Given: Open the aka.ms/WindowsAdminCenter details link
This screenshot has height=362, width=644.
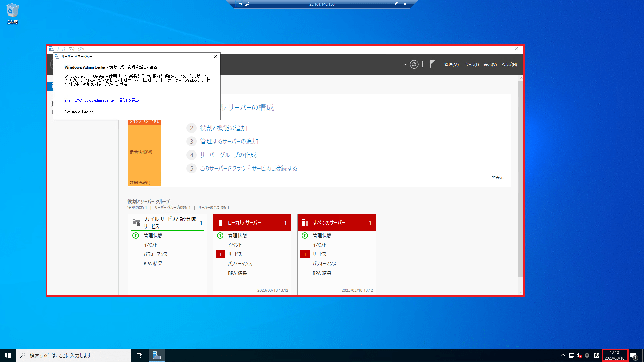Looking at the screenshot, I should (x=102, y=100).
